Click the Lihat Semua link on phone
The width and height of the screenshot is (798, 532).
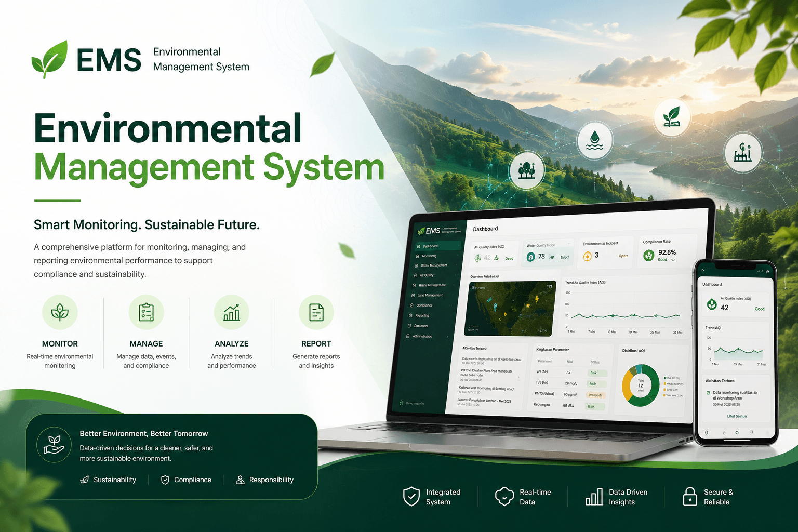coord(737,416)
